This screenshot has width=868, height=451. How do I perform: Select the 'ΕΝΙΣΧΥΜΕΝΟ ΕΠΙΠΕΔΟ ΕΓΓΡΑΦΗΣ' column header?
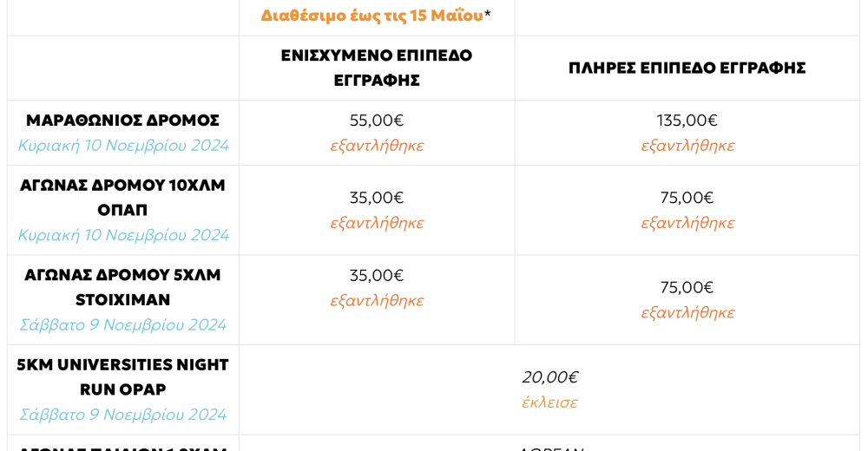point(377,68)
